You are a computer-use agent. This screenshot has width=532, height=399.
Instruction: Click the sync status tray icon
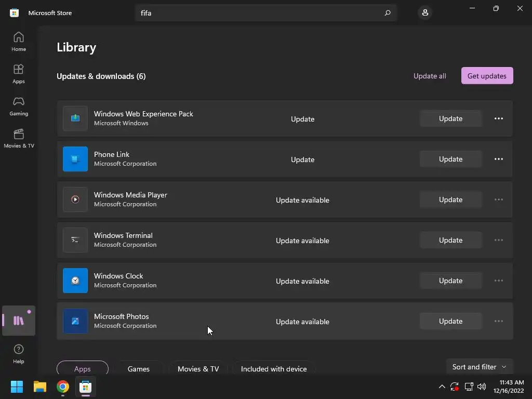tap(455, 387)
